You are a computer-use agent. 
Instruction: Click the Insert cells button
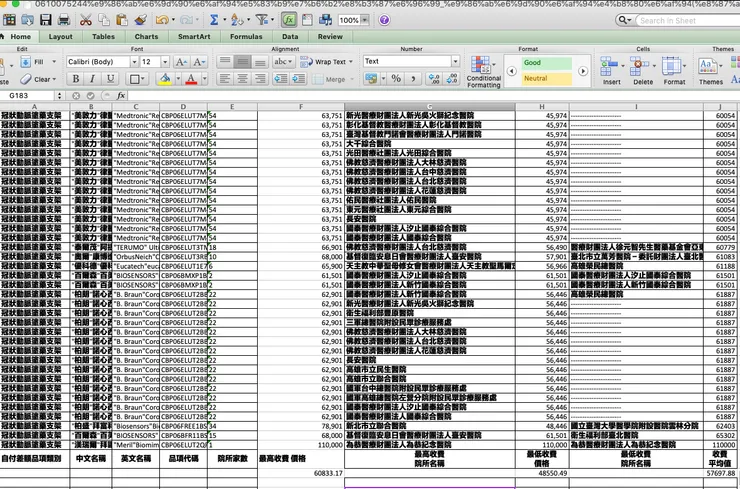click(x=611, y=71)
